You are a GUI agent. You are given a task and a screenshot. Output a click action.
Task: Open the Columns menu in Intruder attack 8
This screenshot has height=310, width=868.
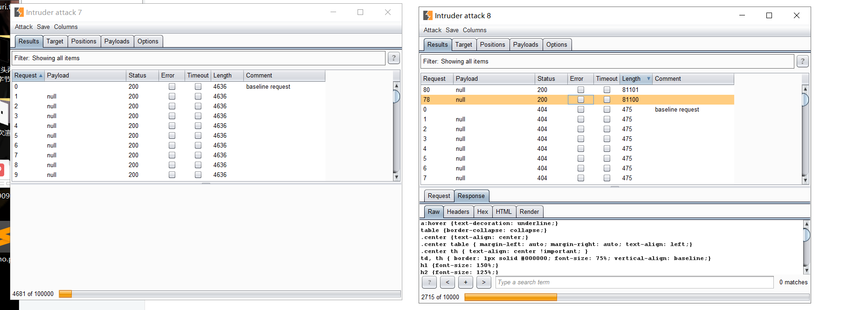coord(474,30)
